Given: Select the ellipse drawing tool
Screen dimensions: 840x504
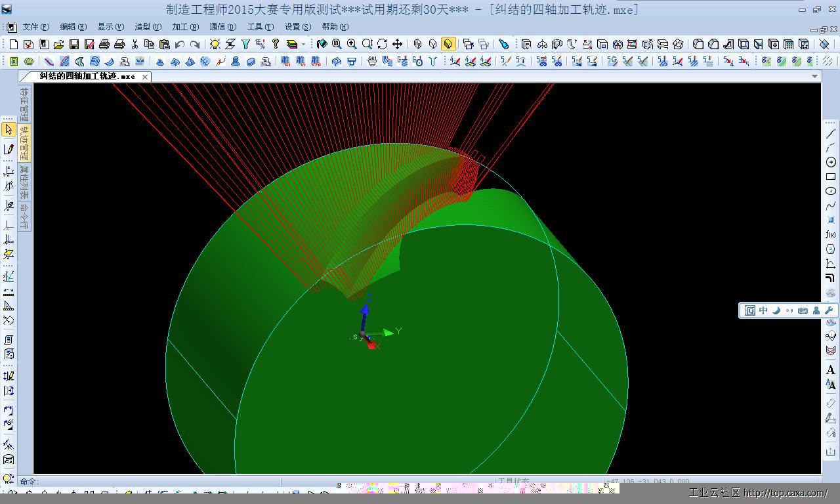Looking at the screenshot, I should (831, 191).
